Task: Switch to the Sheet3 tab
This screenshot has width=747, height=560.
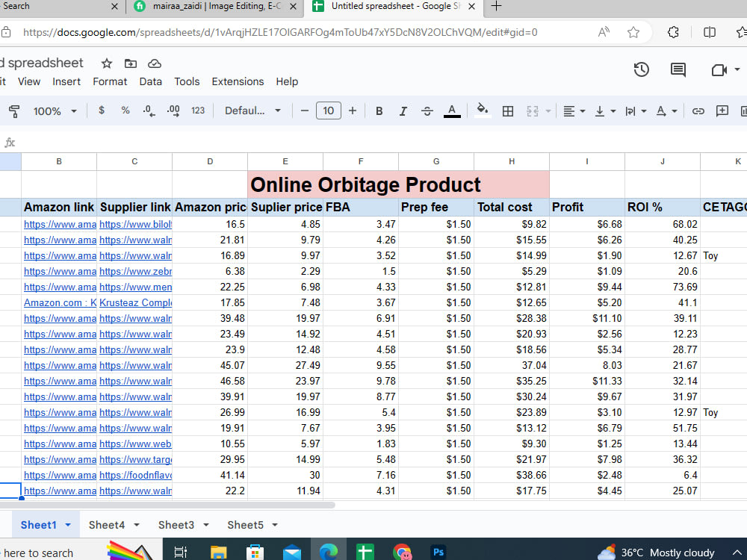Action: pos(176,525)
